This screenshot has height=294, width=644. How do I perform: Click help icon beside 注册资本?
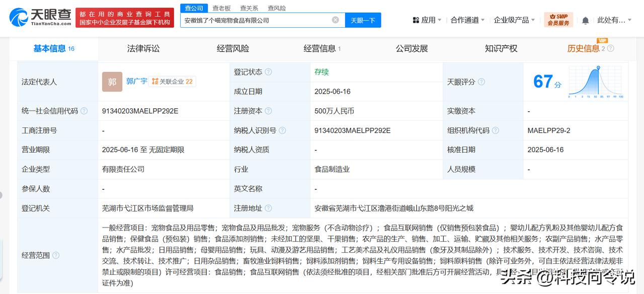268,111
